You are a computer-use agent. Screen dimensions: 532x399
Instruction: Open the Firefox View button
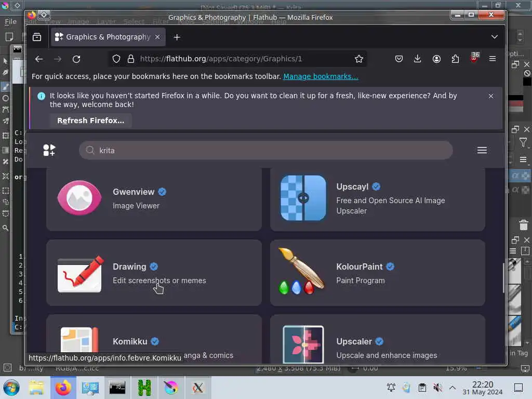37,37
